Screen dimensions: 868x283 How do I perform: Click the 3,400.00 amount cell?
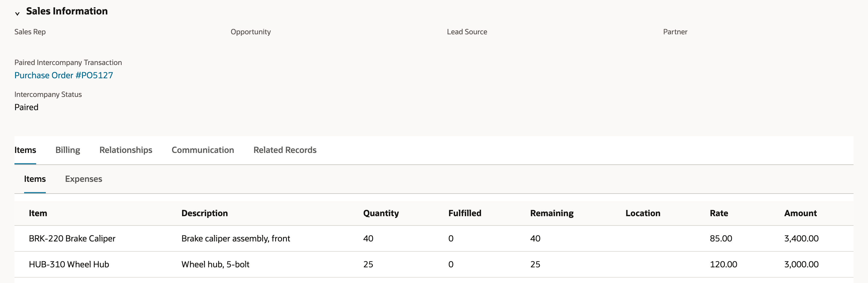pyautogui.click(x=801, y=238)
